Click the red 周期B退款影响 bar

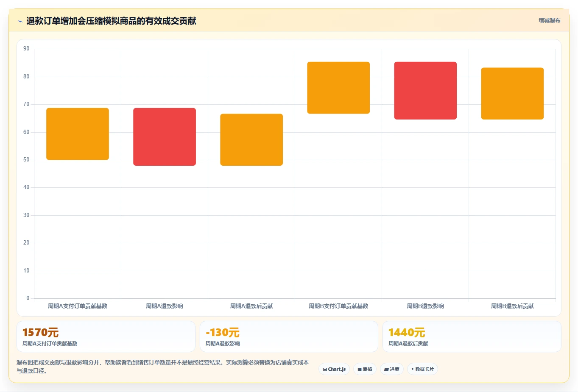coord(425,91)
